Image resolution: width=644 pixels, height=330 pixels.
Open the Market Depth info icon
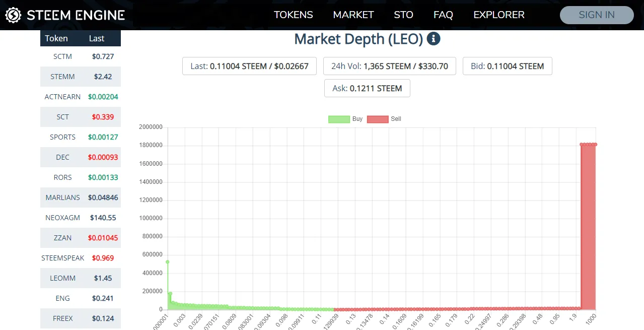[x=434, y=39]
